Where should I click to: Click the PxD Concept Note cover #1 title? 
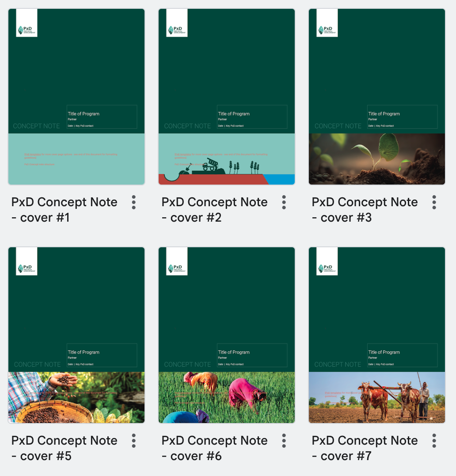pyautogui.click(x=65, y=210)
